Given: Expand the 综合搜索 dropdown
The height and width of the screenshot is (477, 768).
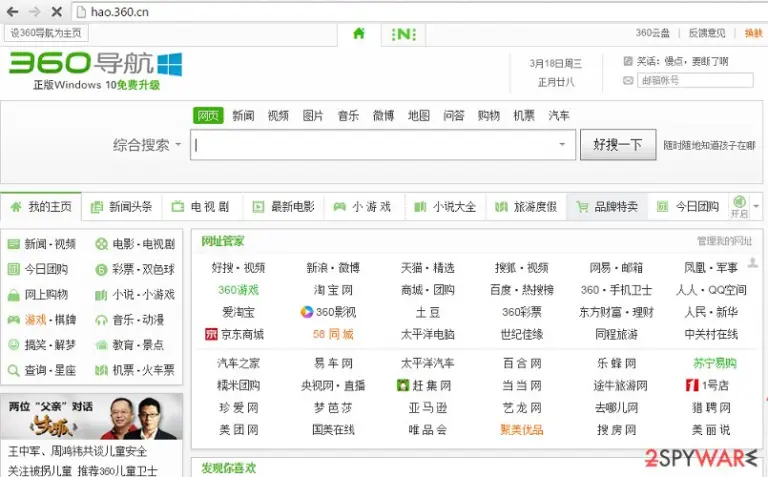Looking at the screenshot, I should tap(147, 145).
